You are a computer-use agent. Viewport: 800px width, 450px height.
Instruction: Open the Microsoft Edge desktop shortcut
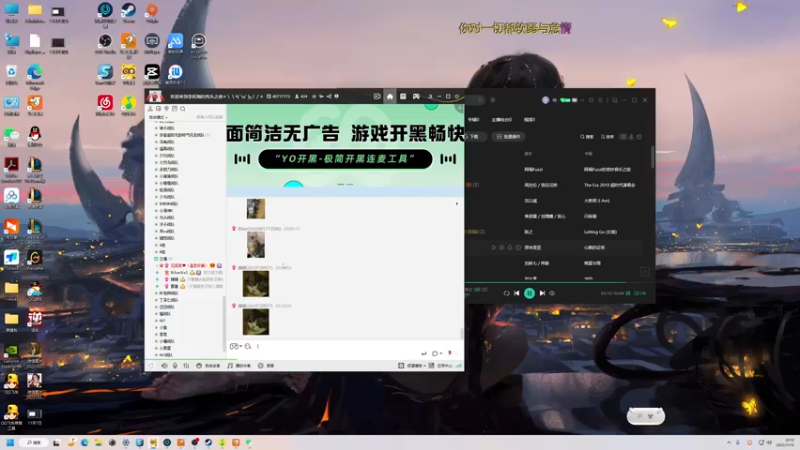click(35, 77)
